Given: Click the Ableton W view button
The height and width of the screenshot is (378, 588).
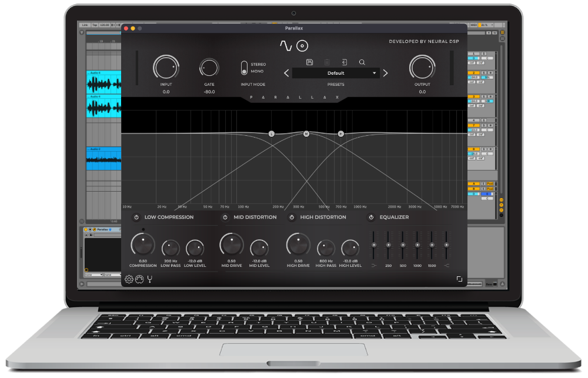Looking at the screenshot, I should pyautogui.click(x=495, y=33).
